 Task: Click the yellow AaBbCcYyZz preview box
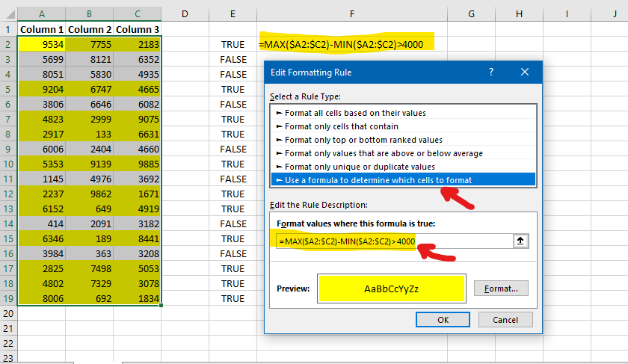391,289
